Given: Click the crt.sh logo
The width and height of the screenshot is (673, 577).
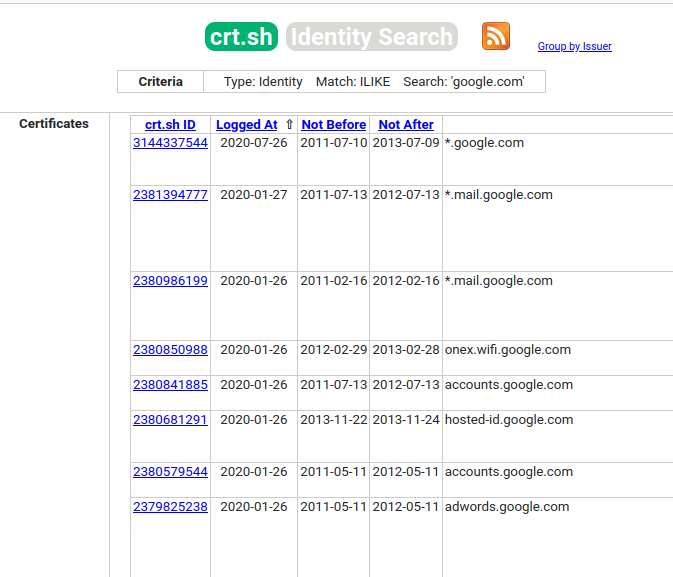Looking at the screenshot, I should 241,36.
